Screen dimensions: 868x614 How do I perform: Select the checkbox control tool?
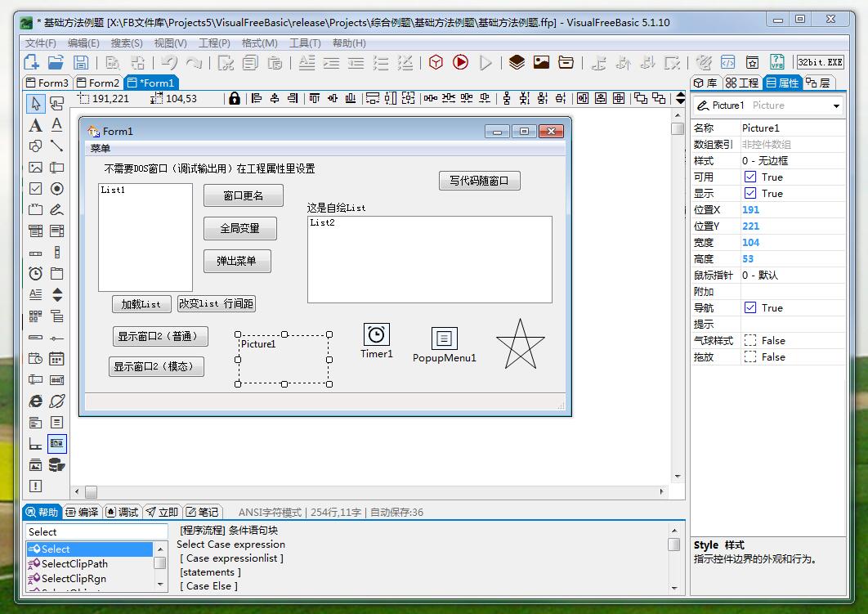point(35,188)
